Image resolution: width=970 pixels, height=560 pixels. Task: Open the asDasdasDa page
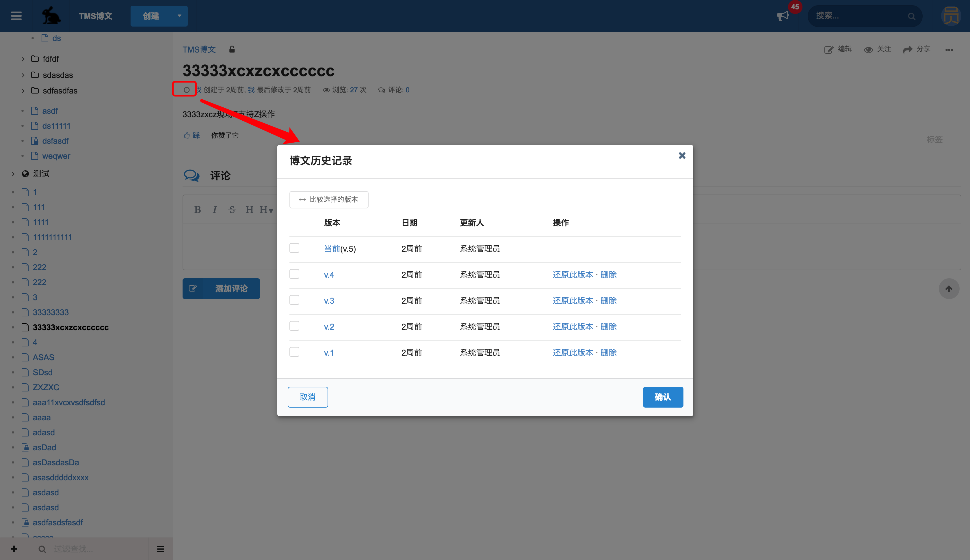[x=56, y=462]
